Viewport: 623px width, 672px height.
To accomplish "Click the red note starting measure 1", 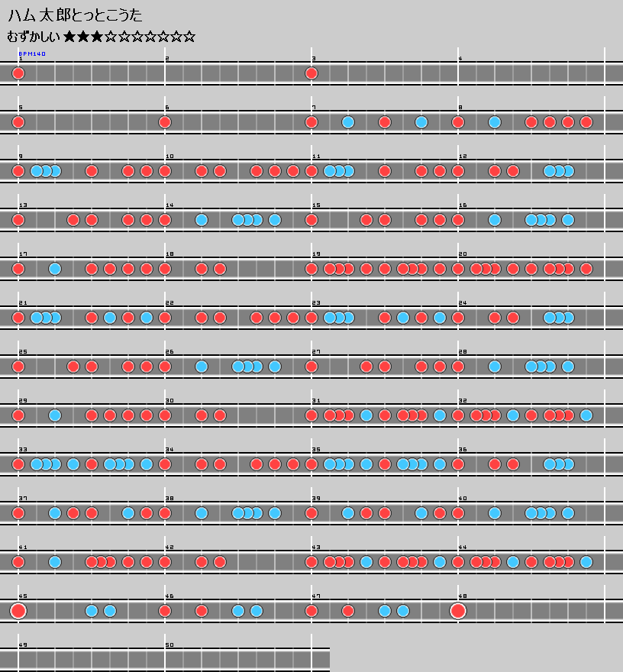I will [18, 73].
